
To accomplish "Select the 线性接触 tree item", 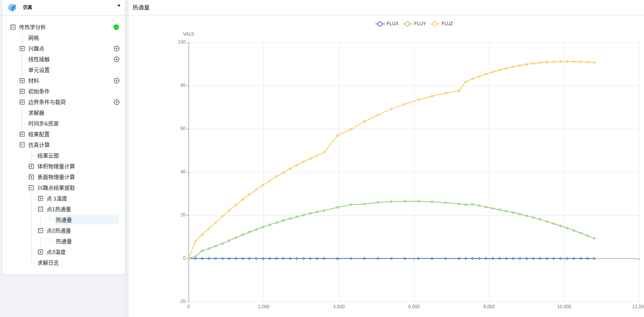I will [39, 59].
